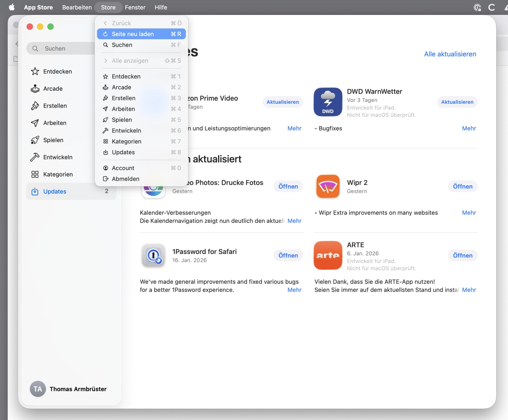The height and width of the screenshot is (420, 508).
Task: Select the Erstellen paintbrush icon
Action: click(x=35, y=106)
